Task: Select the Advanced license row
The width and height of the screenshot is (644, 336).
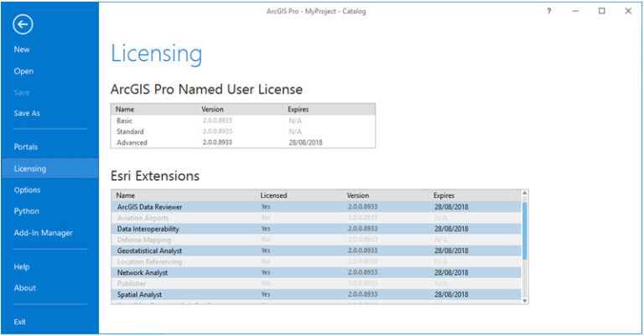Action: pos(242,142)
